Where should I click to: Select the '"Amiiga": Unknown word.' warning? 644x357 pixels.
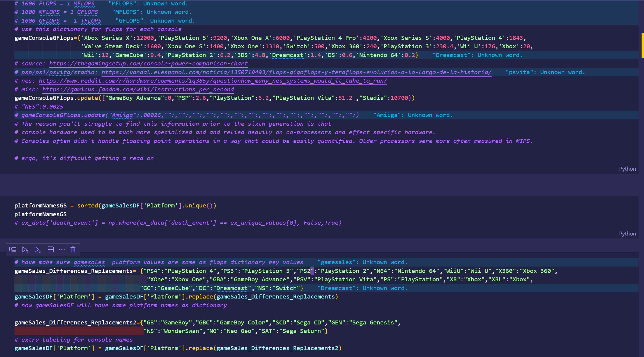click(413, 115)
